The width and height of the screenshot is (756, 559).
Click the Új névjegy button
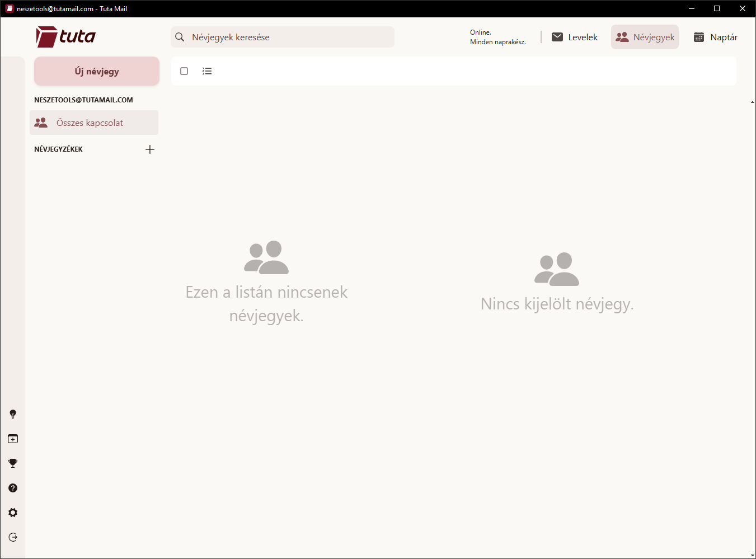pos(96,71)
